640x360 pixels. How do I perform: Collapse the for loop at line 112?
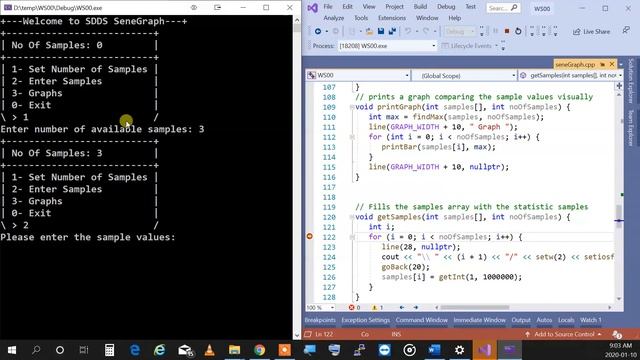351,137
